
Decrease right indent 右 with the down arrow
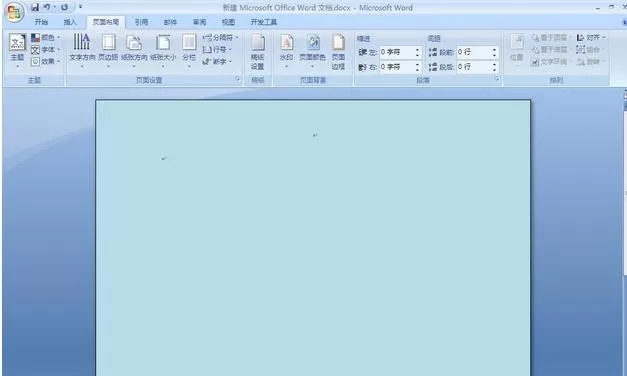(x=417, y=70)
